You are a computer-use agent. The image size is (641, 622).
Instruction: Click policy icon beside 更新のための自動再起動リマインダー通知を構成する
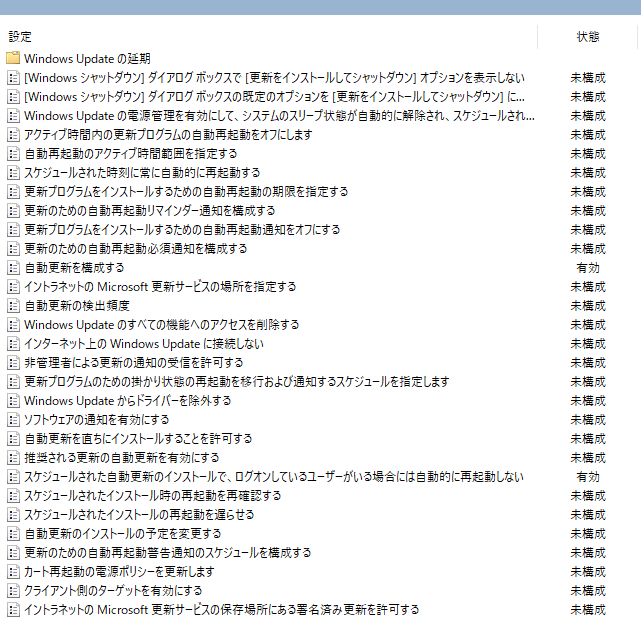(x=13, y=210)
